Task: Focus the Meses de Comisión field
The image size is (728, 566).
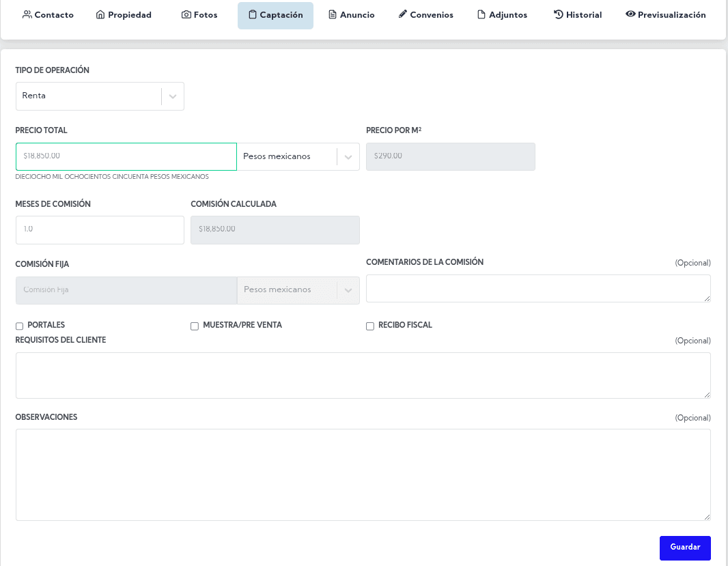Action: [100, 229]
